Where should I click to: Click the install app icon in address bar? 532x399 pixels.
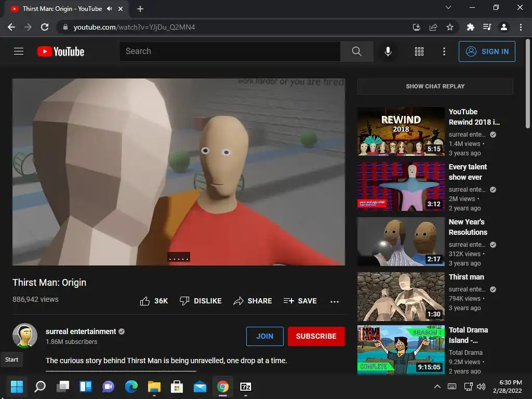point(416,27)
